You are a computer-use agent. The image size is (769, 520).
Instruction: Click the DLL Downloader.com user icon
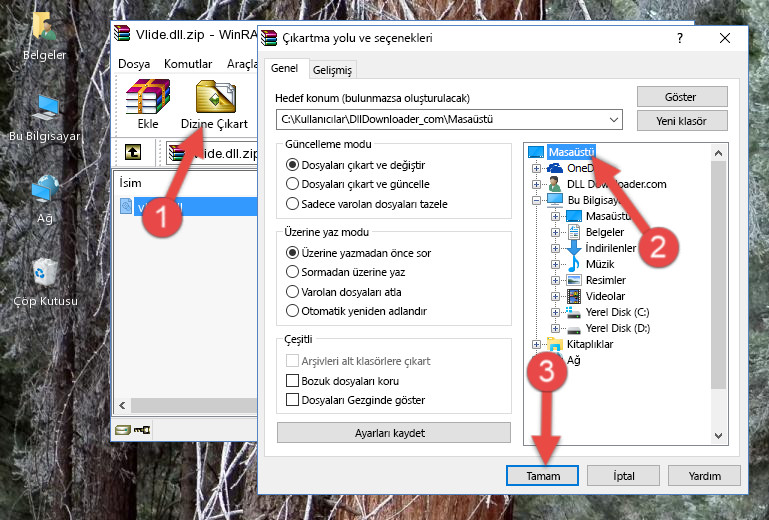click(x=555, y=184)
